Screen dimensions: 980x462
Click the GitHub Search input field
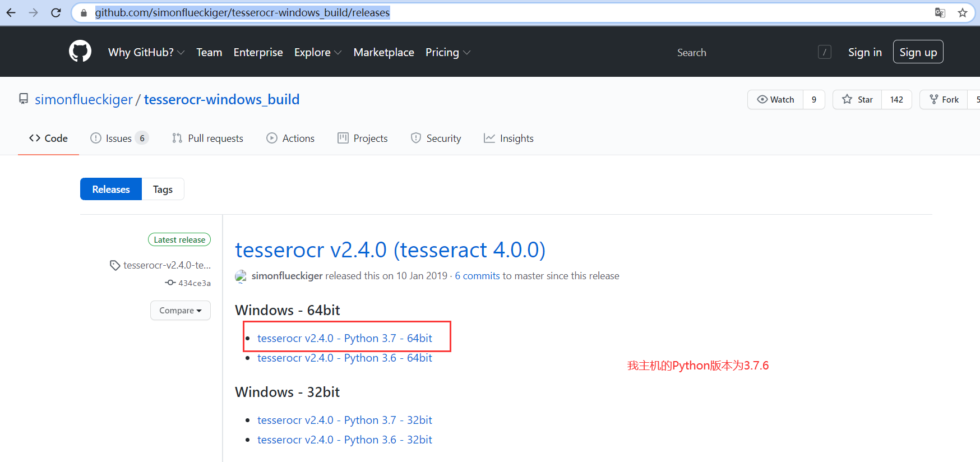(754, 52)
